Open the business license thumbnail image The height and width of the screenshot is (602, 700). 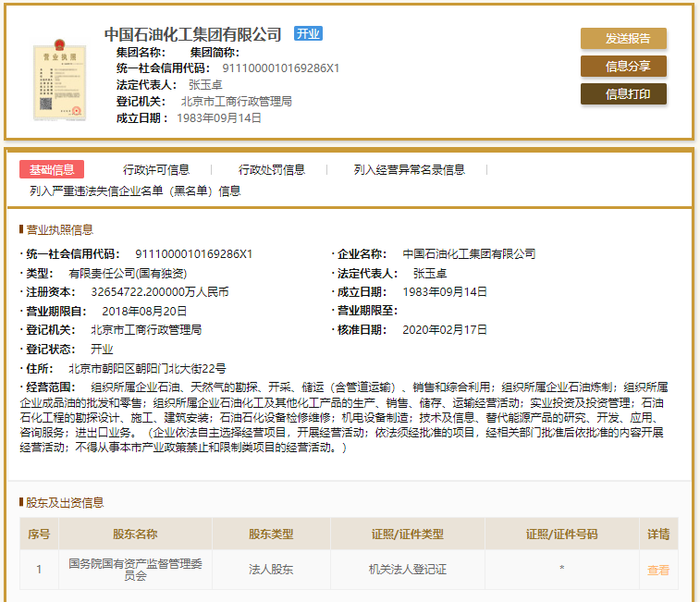(60, 80)
